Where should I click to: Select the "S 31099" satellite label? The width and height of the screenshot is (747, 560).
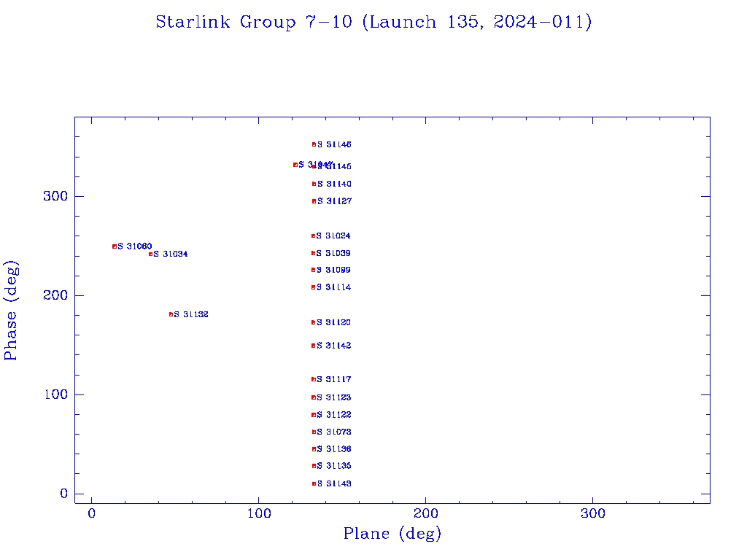coord(333,270)
